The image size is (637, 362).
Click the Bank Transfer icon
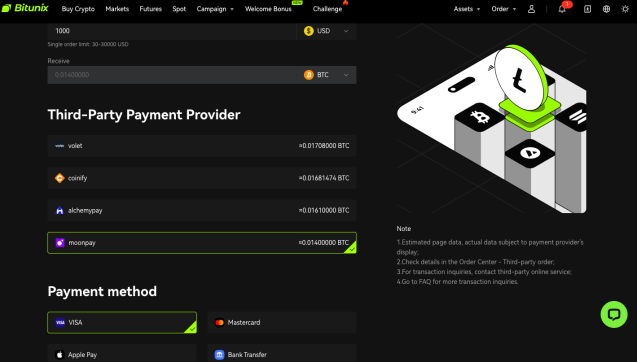point(219,355)
